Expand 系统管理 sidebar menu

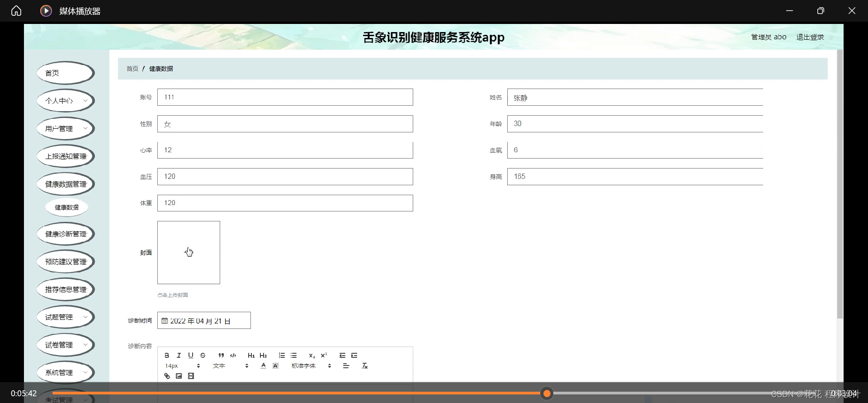[66, 373]
